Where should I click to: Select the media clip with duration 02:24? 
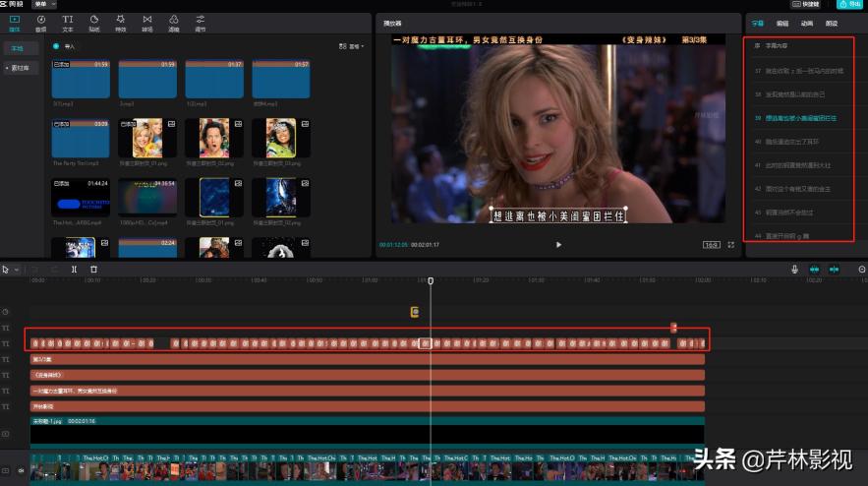click(x=147, y=248)
